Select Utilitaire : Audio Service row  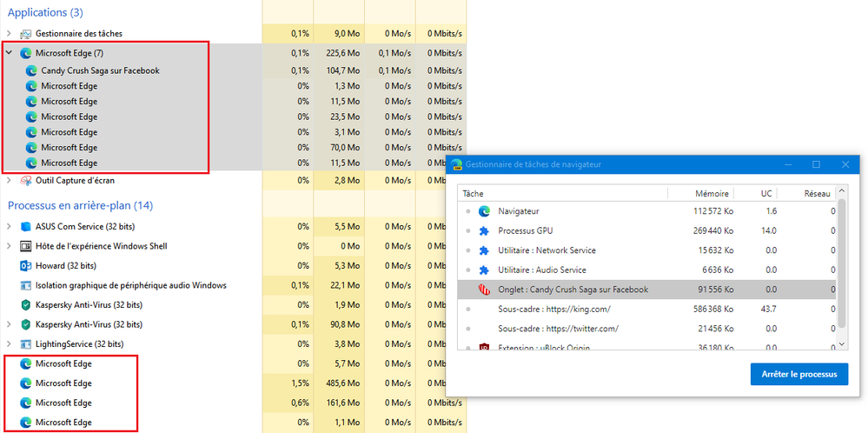[647, 270]
